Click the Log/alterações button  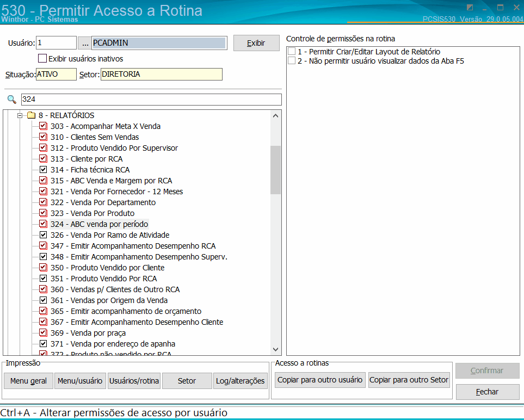click(x=241, y=381)
